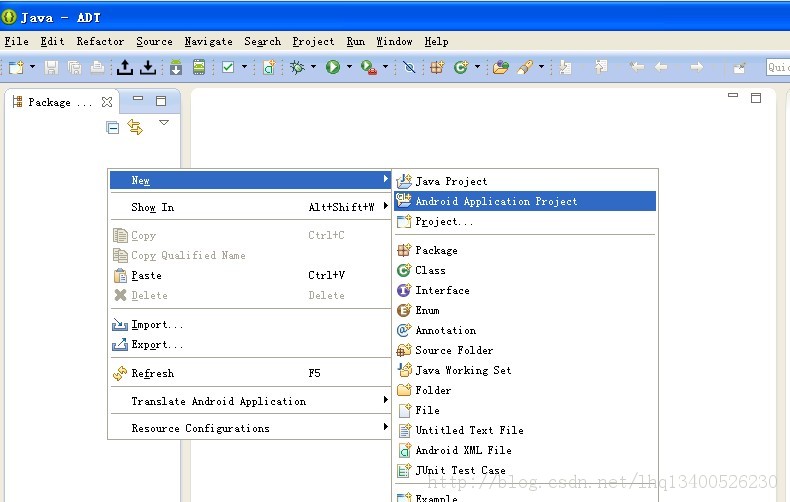
Task: Click the Save All toolbar icon
Action: pyautogui.click(x=75, y=67)
